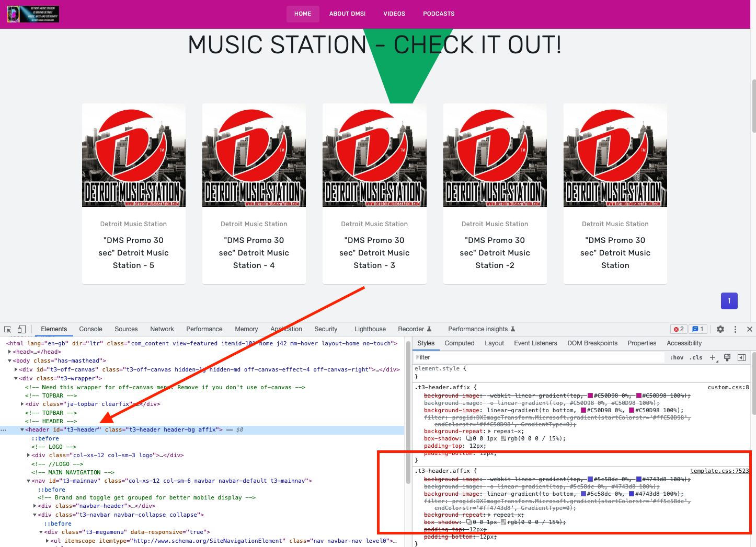Open the Properties pane tab
756x547 pixels.
click(x=642, y=343)
